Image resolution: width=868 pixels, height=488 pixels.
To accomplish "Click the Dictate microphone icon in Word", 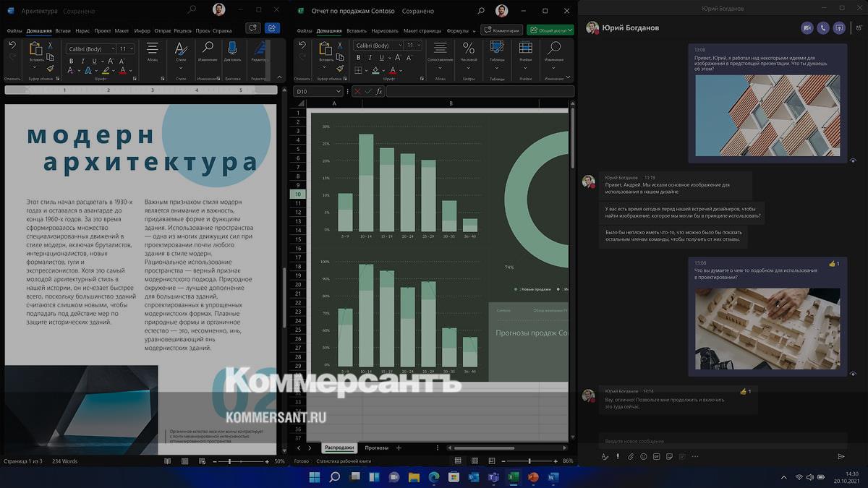I will tap(232, 48).
